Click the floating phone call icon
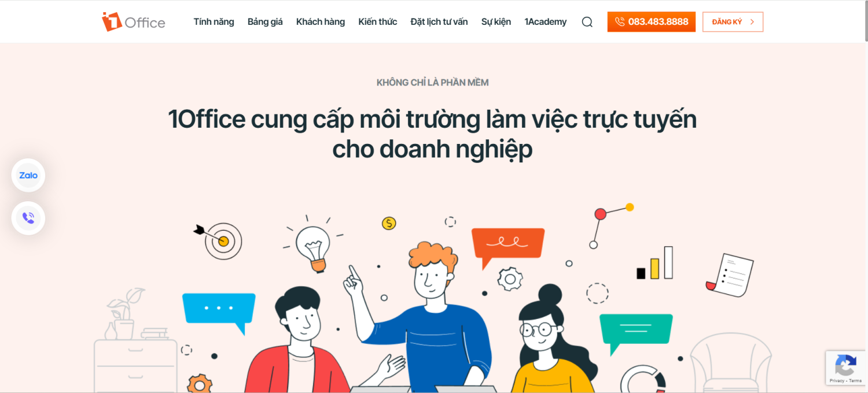The image size is (868, 393). click(28, 218)
